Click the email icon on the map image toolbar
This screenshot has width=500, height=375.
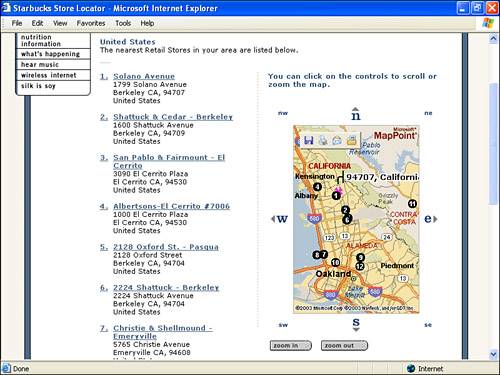point(337,140)
